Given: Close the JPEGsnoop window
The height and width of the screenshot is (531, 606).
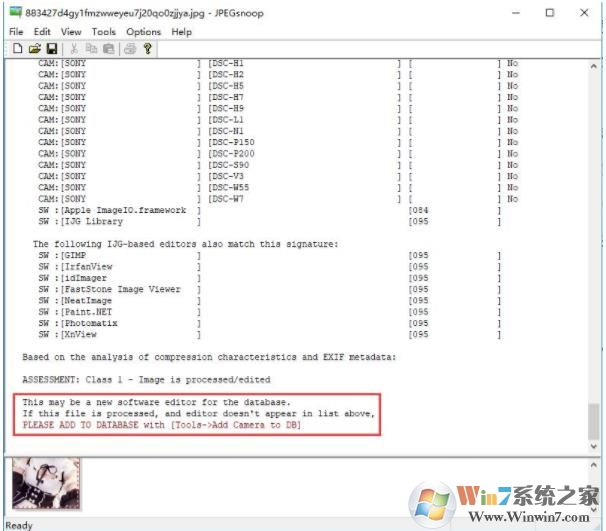Looking at the screenshot, I should [x=584, y=13].
